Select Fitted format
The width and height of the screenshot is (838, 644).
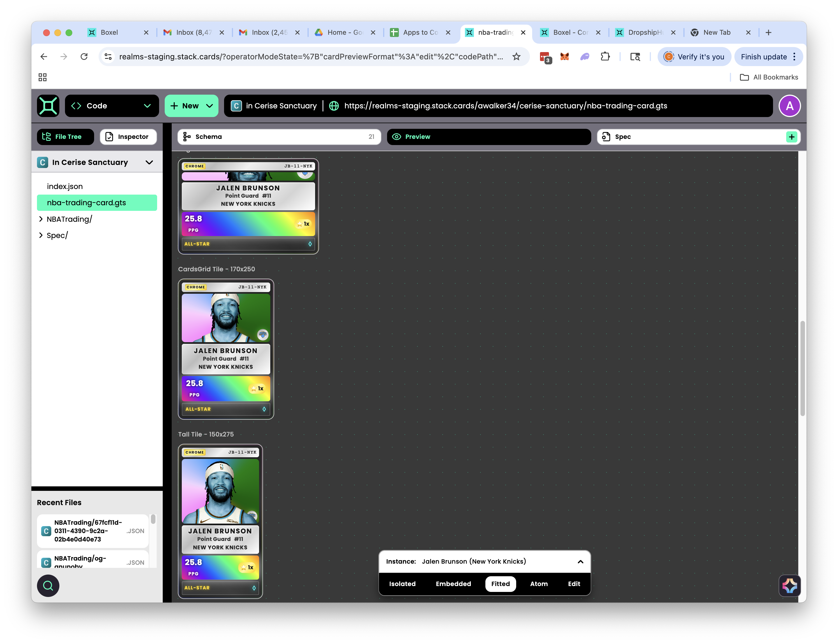[x=500, y=584]
